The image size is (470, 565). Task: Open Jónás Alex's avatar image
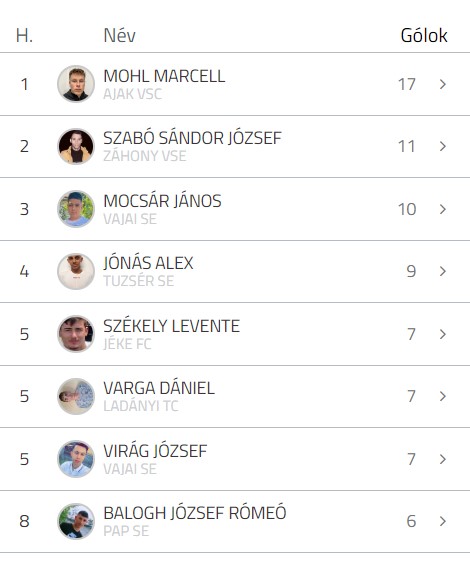tap(76, 271)
